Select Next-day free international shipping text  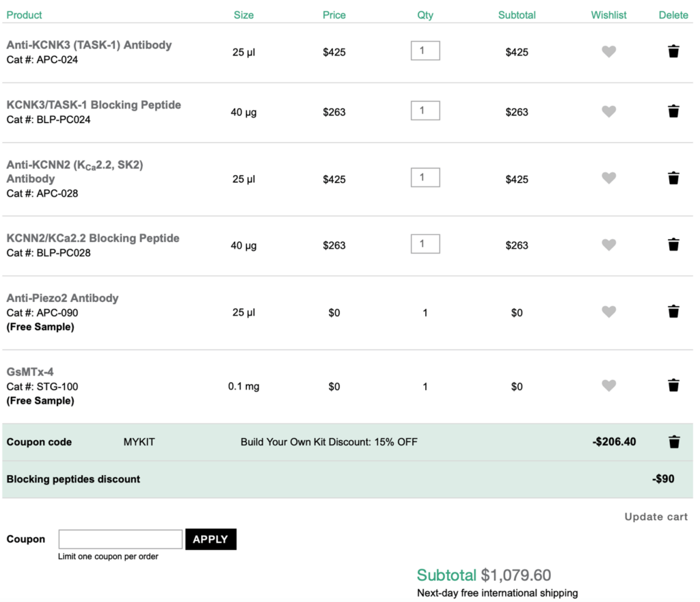(498, 593)
